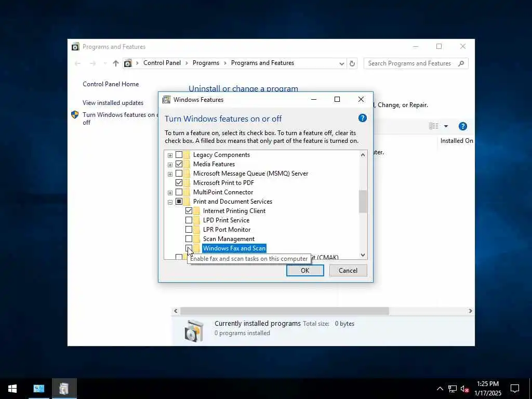
Task: Click the Programs and Features taskbar icon
Action: coord(64,389)
